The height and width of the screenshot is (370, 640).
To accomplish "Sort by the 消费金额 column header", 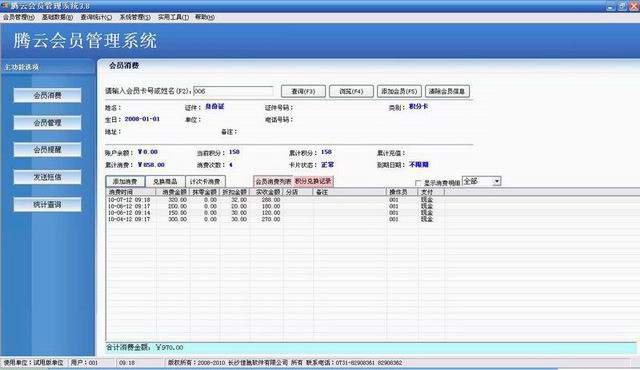I will click(173, 192).
